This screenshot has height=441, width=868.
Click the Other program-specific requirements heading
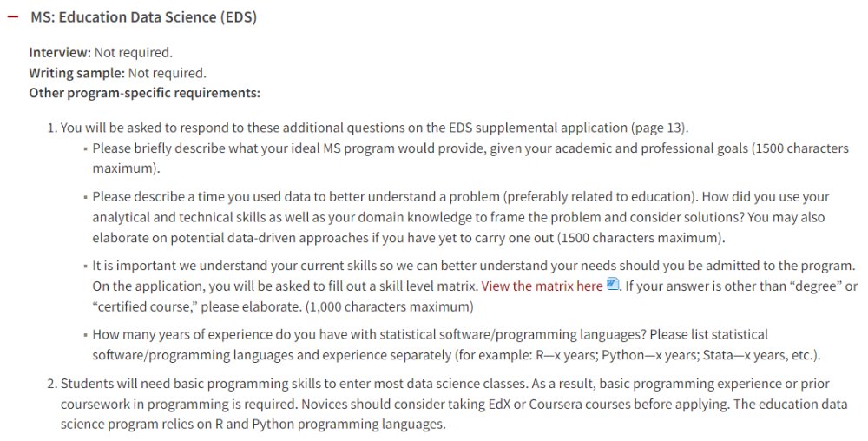(x=144, y=93)
